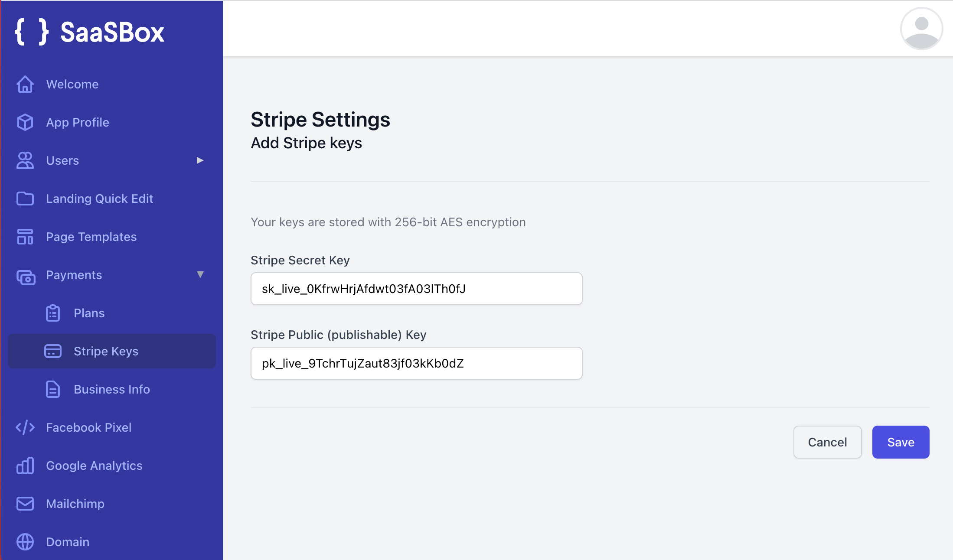Open the Users section label
This screenshot has width=953, height=560.
(62, 160)
